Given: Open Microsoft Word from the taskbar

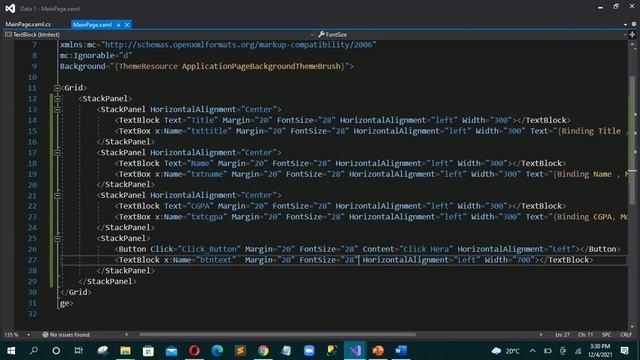Looking at the screenshot, I should [x=401, y=351].
